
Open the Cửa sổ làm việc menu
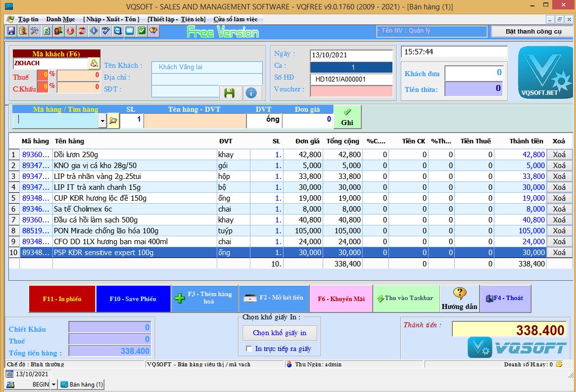coord(236,19)
